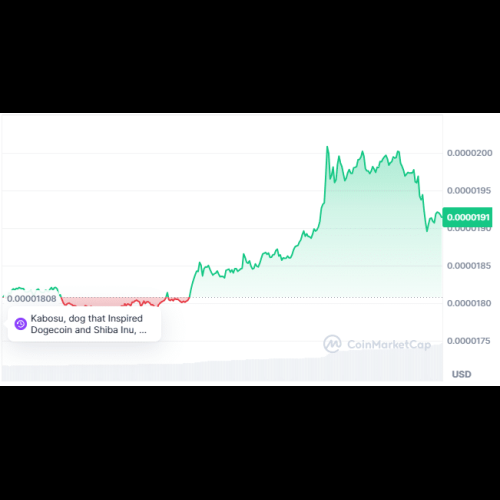Click the 0.0000195 axis price label
The height and width of the screenshot is (500, 500).
click(x=469, y=191)
